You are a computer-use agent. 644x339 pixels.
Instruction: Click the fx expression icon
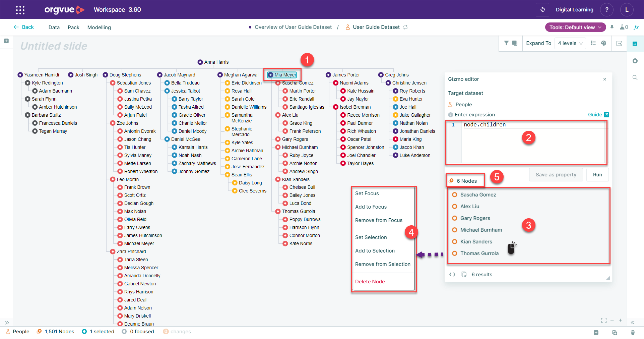pos(636,27)
